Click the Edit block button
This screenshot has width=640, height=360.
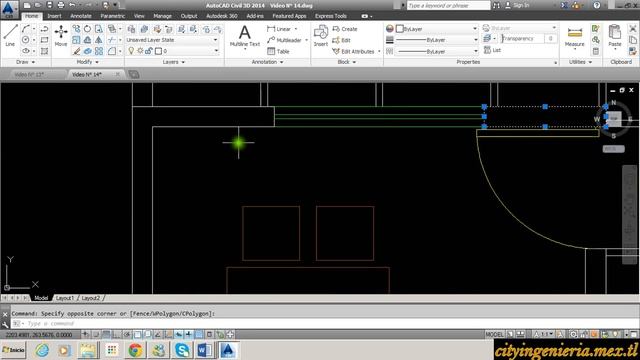[x=341, y=40]
